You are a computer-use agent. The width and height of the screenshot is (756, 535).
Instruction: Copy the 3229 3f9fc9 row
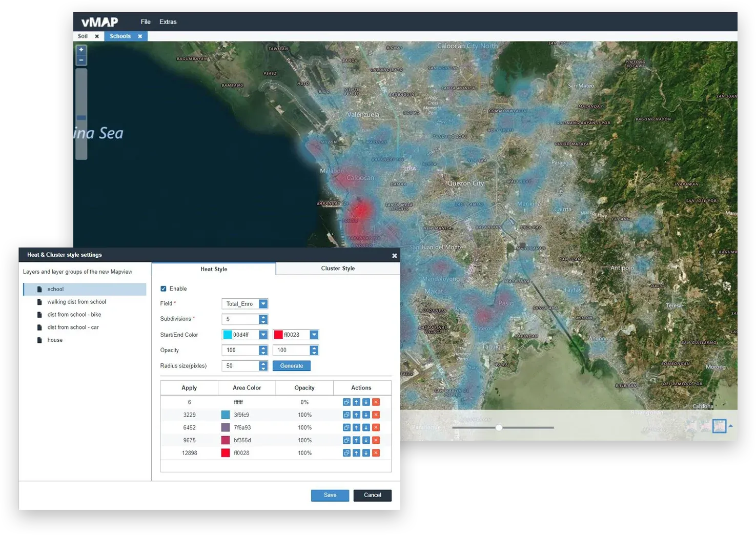(346, 415)
